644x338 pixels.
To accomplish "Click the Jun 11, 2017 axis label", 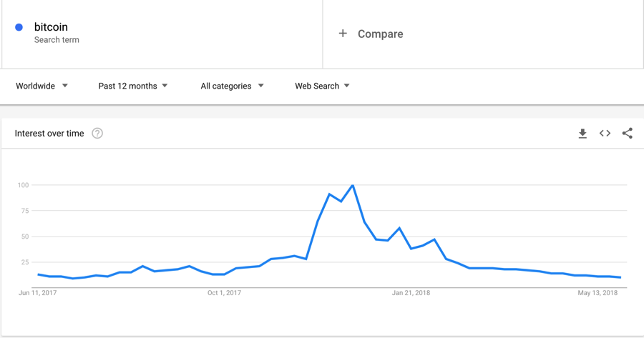I will coord(37,293).
